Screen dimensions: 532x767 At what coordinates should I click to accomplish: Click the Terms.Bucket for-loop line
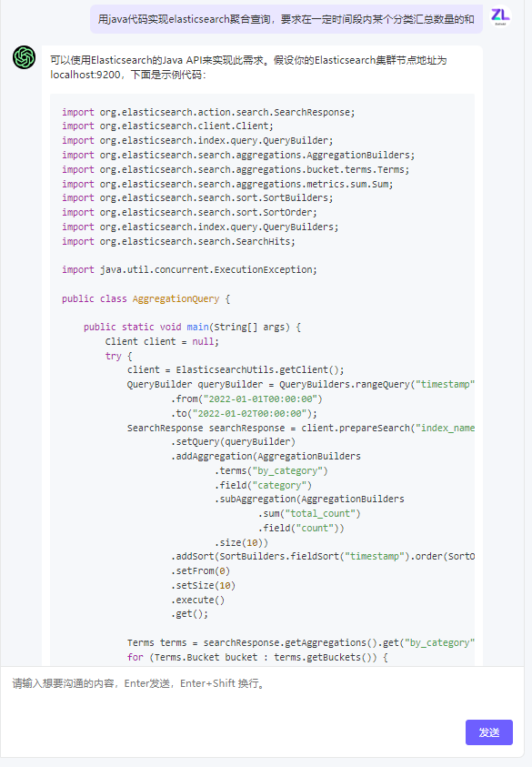(x=257, y=657)
